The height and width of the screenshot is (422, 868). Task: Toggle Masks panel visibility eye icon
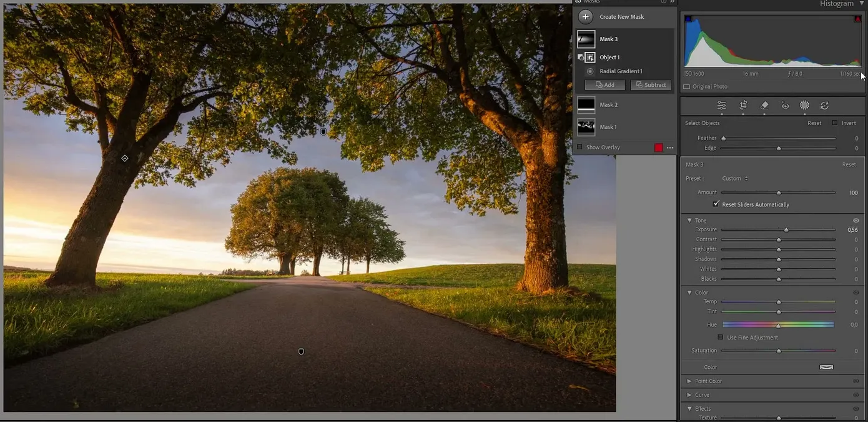point(578,2)
